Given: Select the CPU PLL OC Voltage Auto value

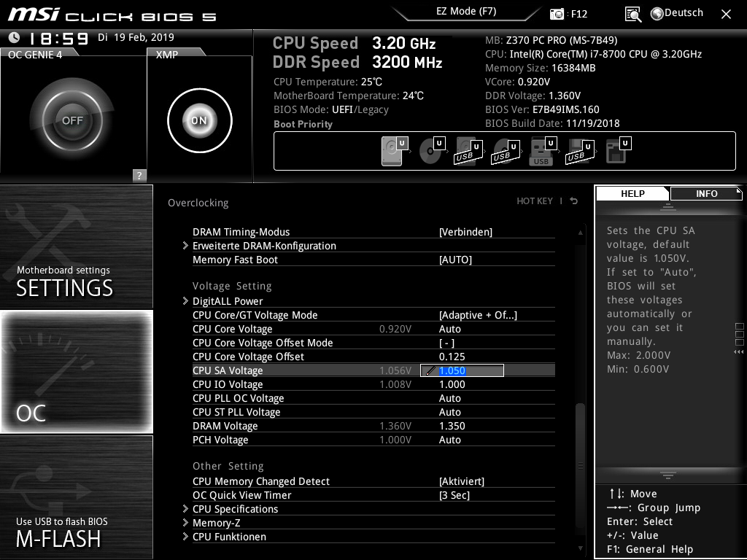Looking at the screenshot, I should coord(449,398).
